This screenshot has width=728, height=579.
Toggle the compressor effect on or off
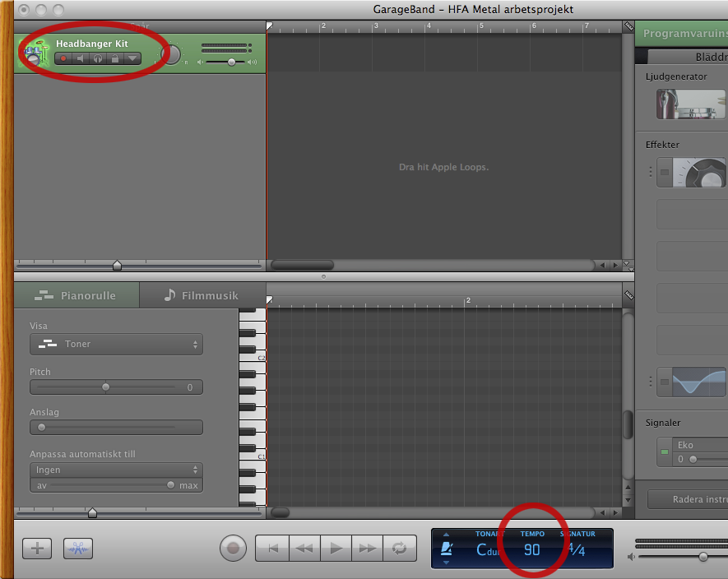[665, 172]
